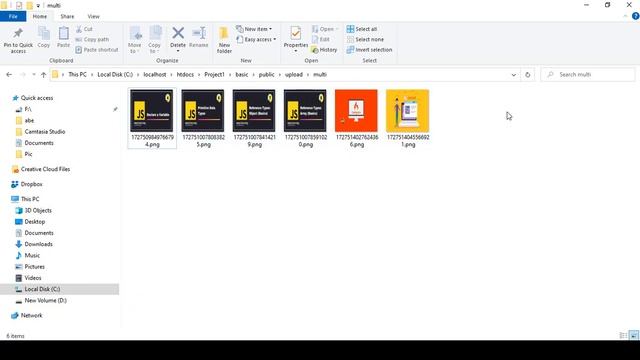Viewport: 640px width, 360px height.
Task: Open Camtasia Studio folder in sidebar
Action: (x=44, y=132)
